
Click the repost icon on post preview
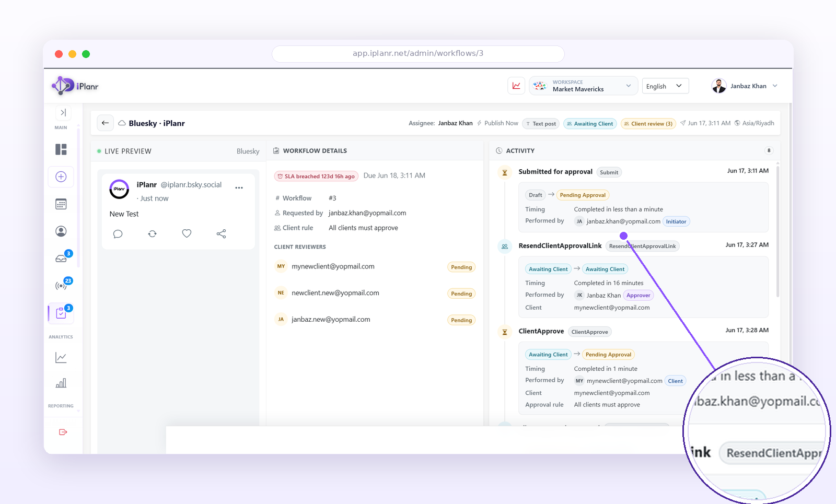[x=153, y=234]
